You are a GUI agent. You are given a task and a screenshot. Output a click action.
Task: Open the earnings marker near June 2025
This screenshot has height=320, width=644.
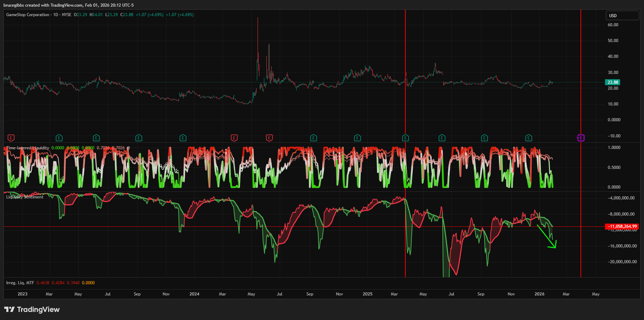442,138
